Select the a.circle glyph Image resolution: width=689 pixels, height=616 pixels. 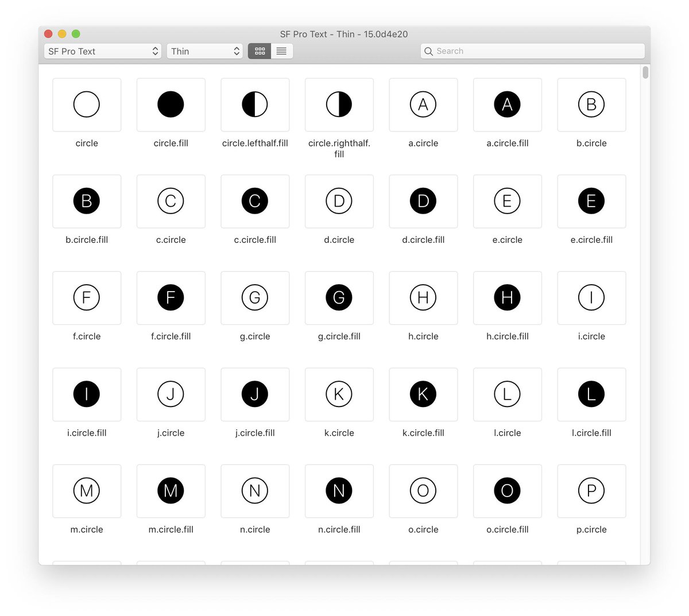(423, 104)
